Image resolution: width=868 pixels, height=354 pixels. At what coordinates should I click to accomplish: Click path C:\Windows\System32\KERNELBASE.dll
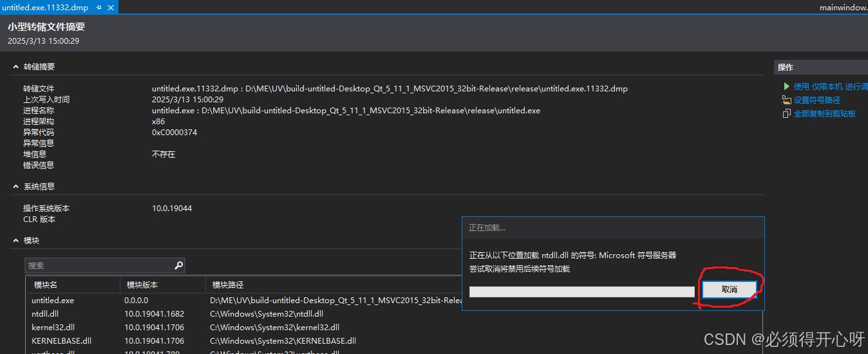pyautogui.click(x=283, y=341)
